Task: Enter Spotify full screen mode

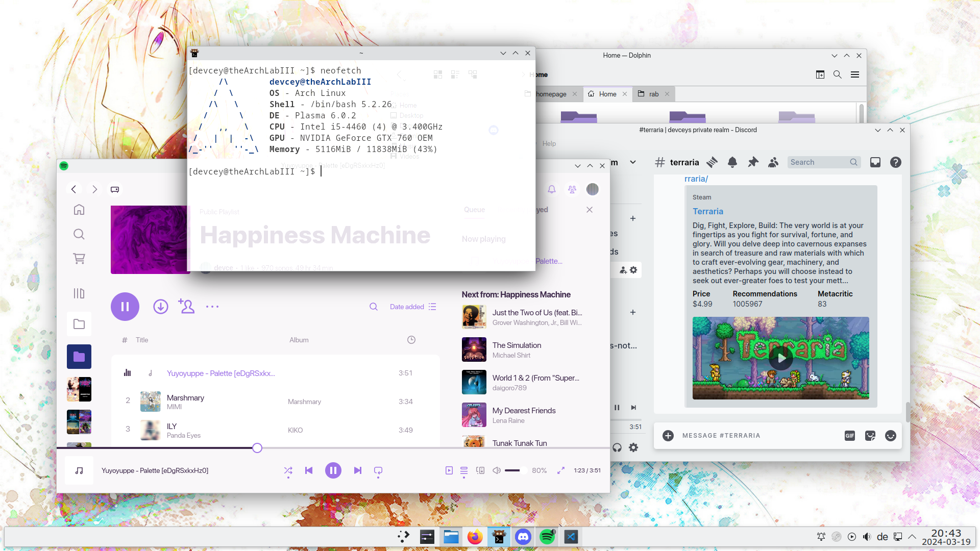Action: [561, 470]
